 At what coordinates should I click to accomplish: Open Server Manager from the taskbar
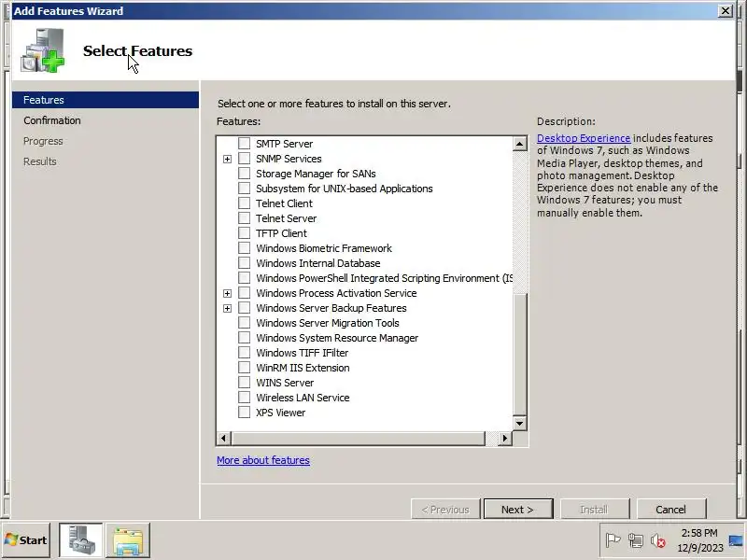tap(80, 540)
